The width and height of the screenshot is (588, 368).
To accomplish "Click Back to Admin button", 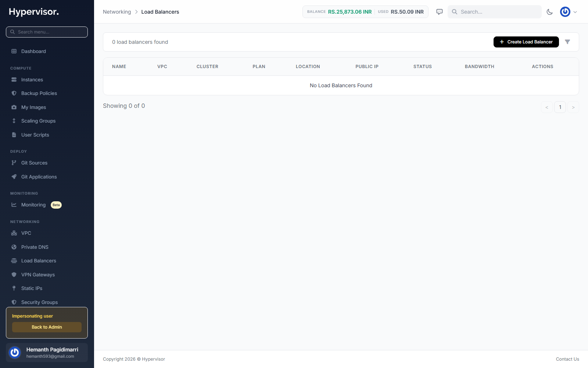I will click(47, 327).
